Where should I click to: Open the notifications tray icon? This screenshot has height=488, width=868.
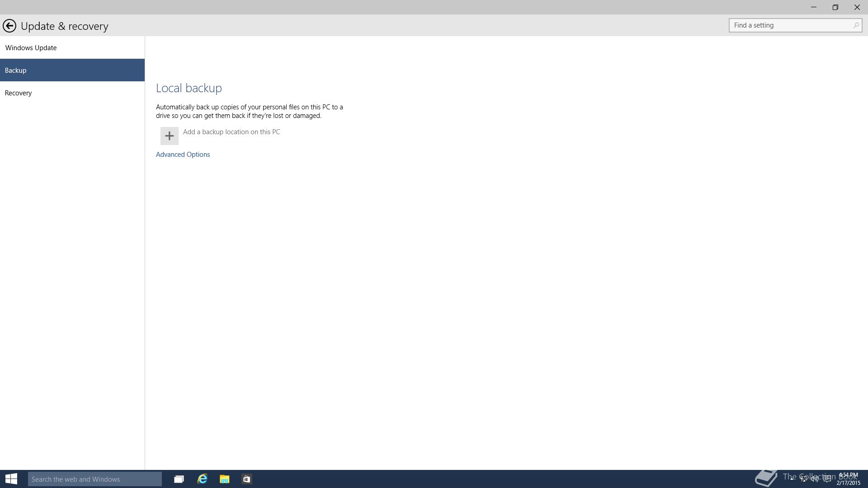[x=827, y=479]
